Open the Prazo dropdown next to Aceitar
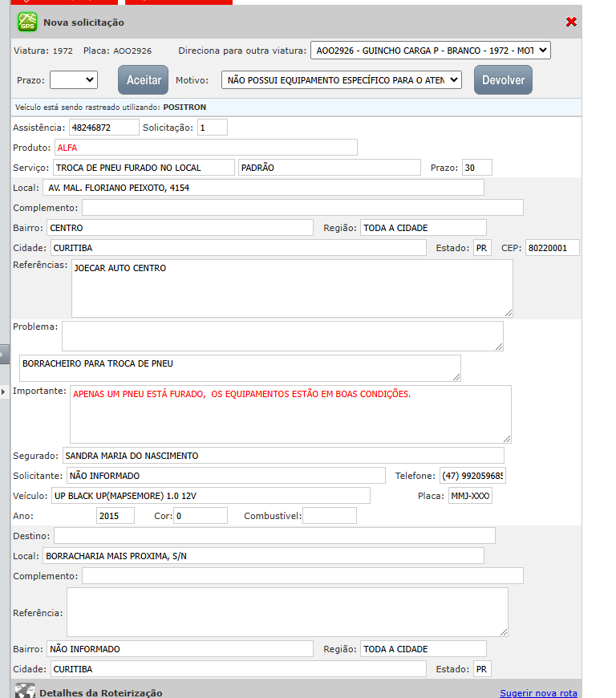This screenshot has height=698, width=616. click(74, 80)
